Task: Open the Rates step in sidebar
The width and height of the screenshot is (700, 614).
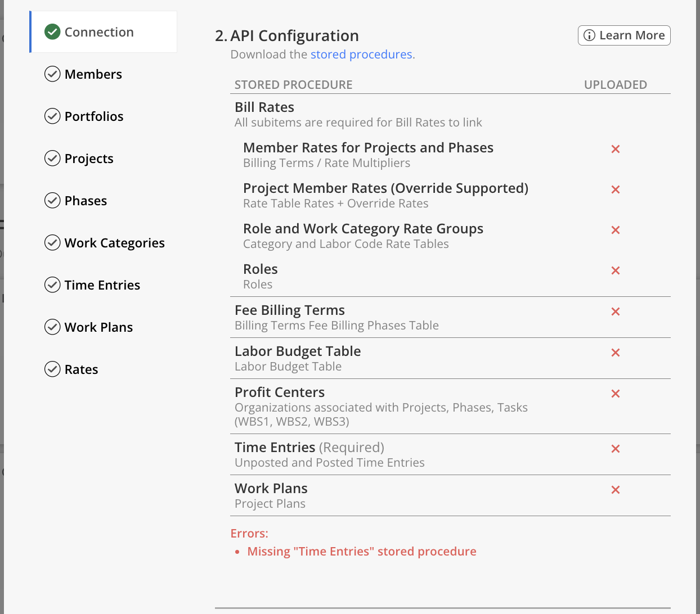Action: [81, 369]
